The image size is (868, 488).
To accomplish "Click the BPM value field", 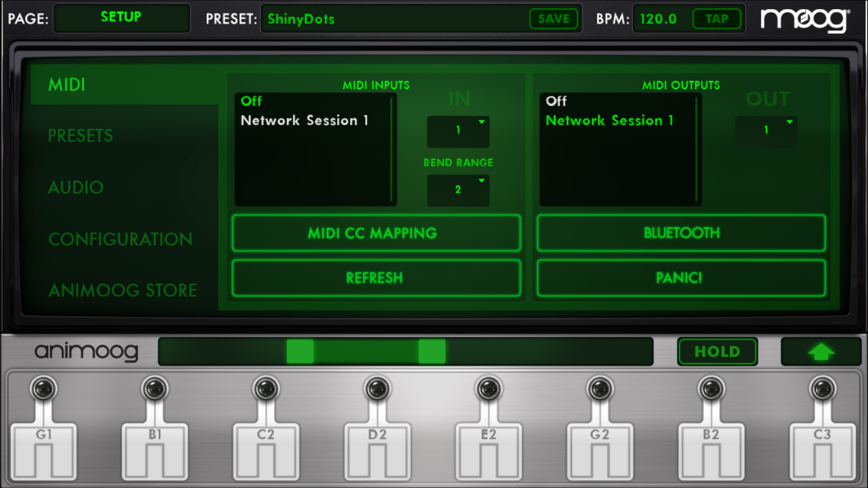I will point(657,19).
